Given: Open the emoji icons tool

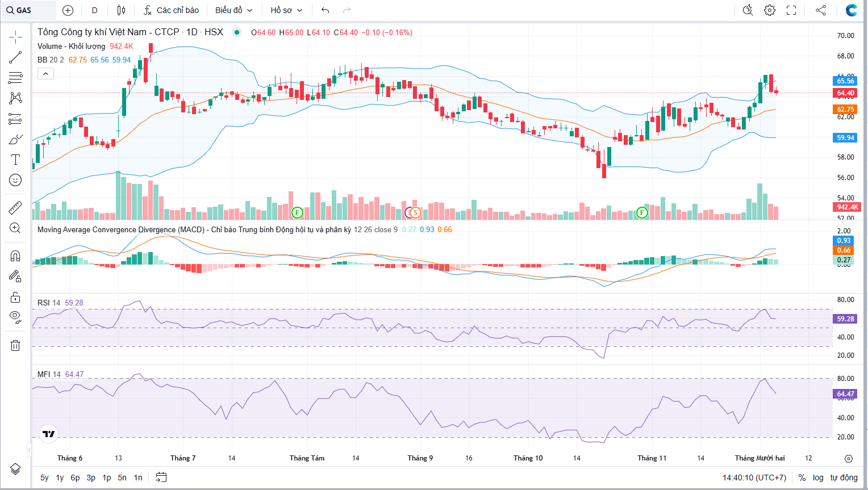Looking at the screenshot, I should [15, 180].
